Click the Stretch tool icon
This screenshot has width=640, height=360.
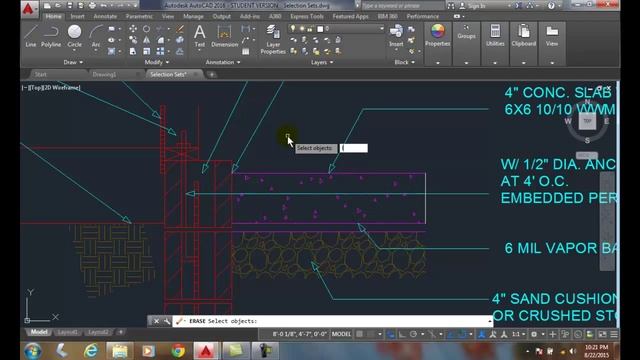coord(133,51)
